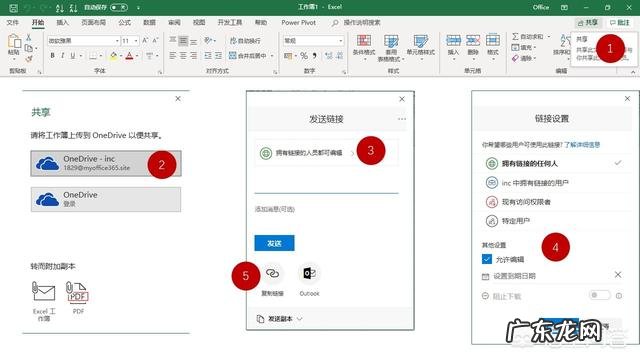Image resolution: width=640 pixels, height=360 pixels.
Task: Toggle the AutoSave switch in title bar
Action: [x=119, y=7]
